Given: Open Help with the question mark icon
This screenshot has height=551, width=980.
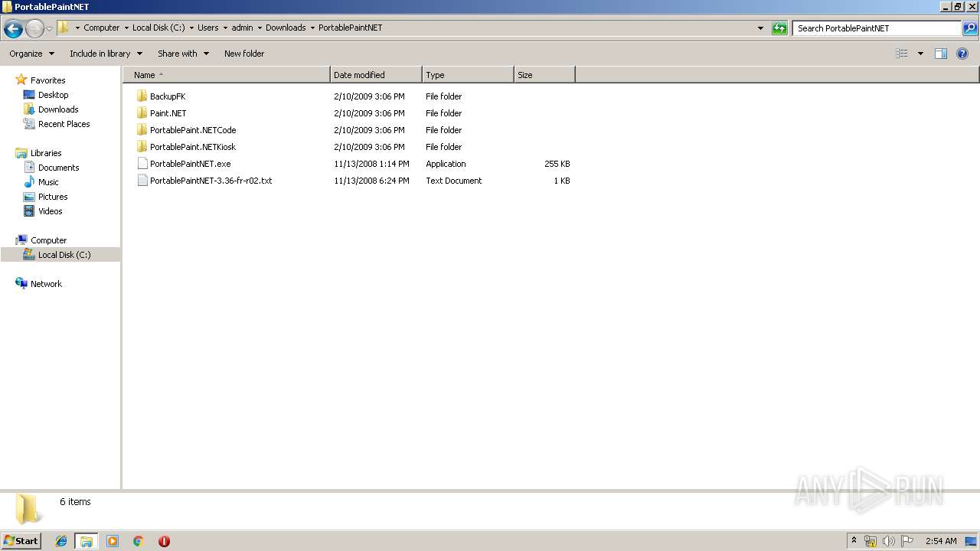Looking at the screenshot, I should click(x=962, y=54).
